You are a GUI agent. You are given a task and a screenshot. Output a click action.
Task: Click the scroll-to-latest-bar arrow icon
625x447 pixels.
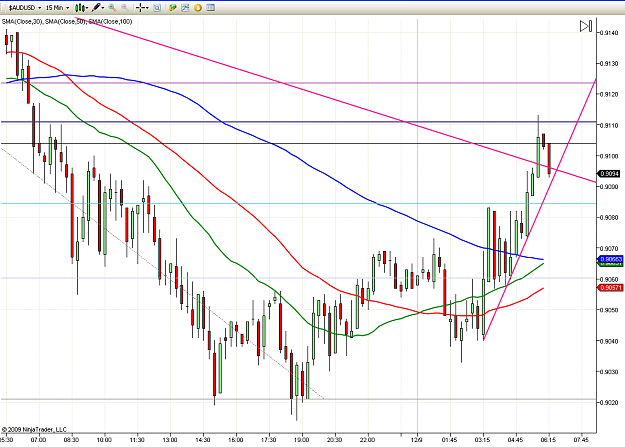(x=586, y=26)
